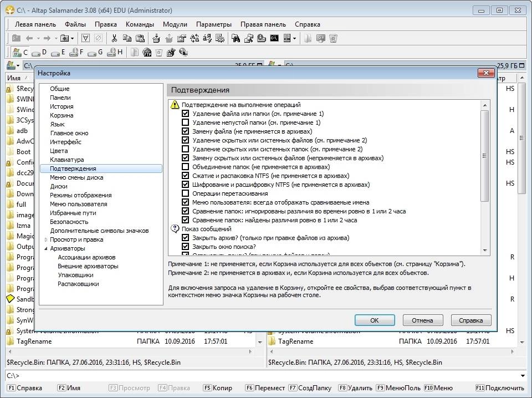Image resolution: width=532 pixels, height=398 pixels.
Task: Click the network computers icon in drive bar
Action: tap(183, 52)
